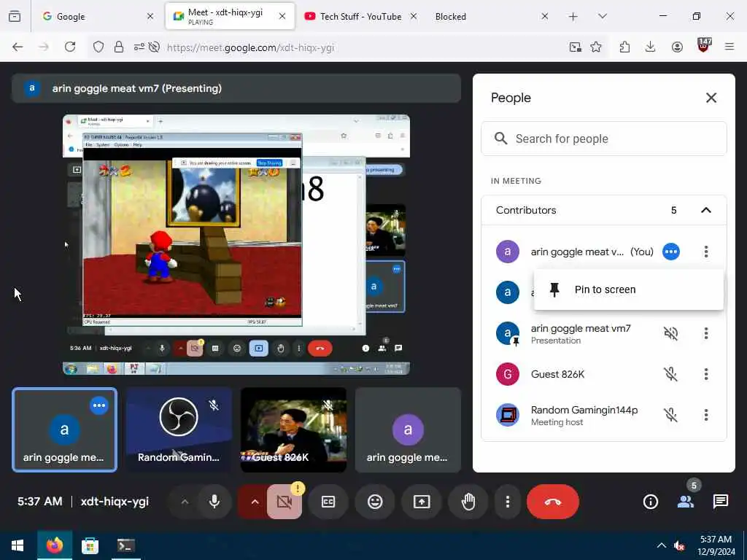Show hidden system tray icons
747x560 pixels.
(661, 545)
